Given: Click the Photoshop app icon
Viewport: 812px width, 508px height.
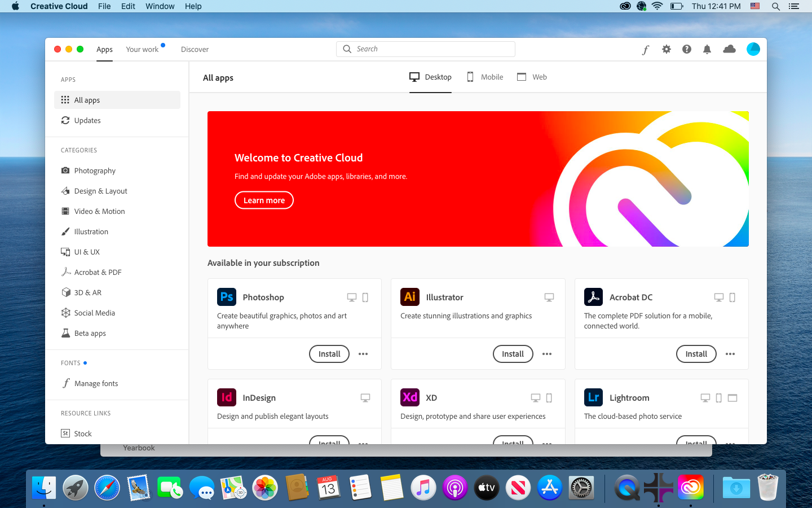Looking at the screenshot, I should click(x=227, y=297).
